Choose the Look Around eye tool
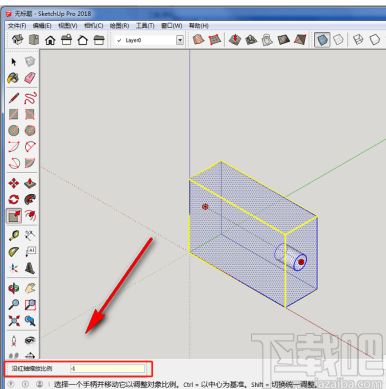Image resolution: width=386 pixels, height=389 pixels. (30, 340)
